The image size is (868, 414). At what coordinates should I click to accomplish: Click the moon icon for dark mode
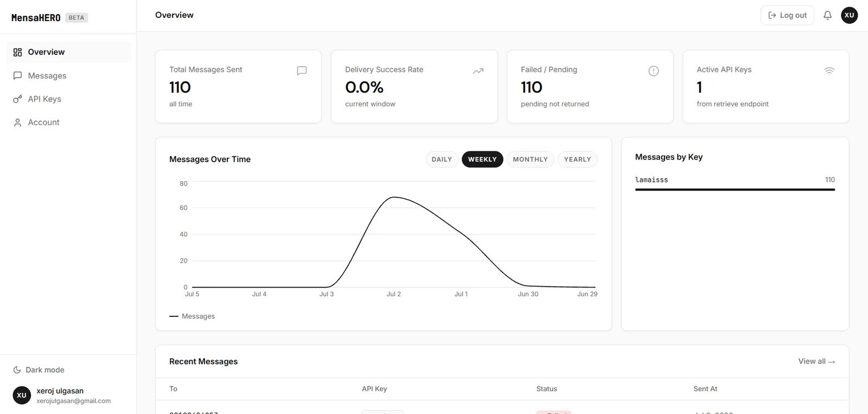pos(17,370)
